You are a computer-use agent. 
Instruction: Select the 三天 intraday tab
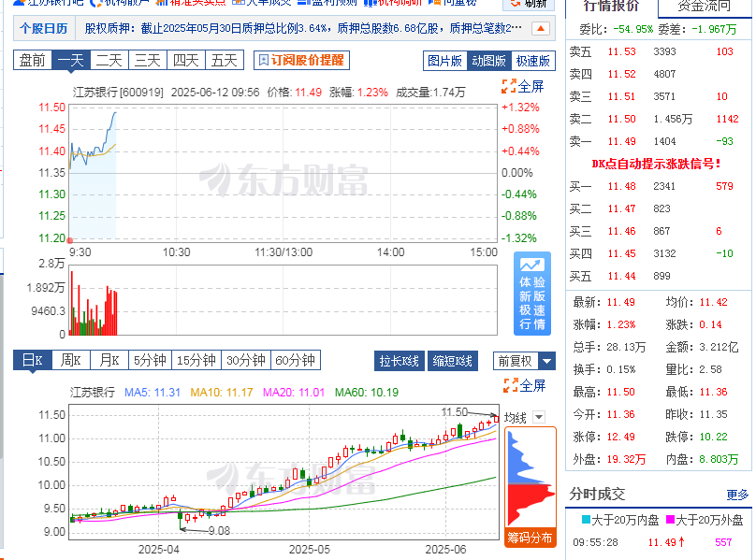148,60
